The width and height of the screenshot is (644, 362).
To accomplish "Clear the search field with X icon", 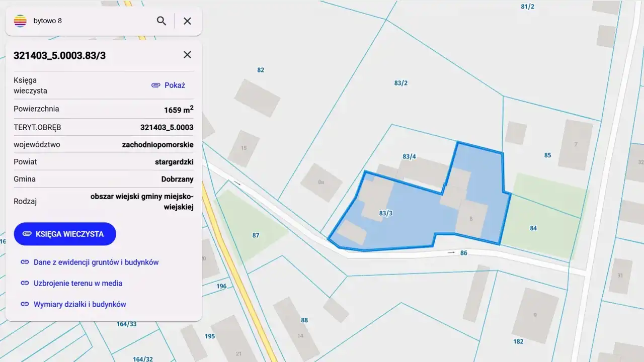I will point(187,21).
